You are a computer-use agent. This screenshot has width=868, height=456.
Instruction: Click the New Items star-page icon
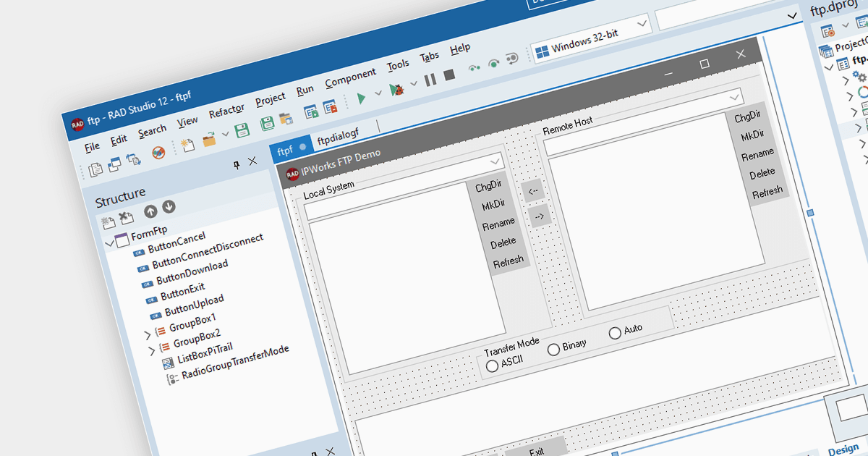point(187,145)
